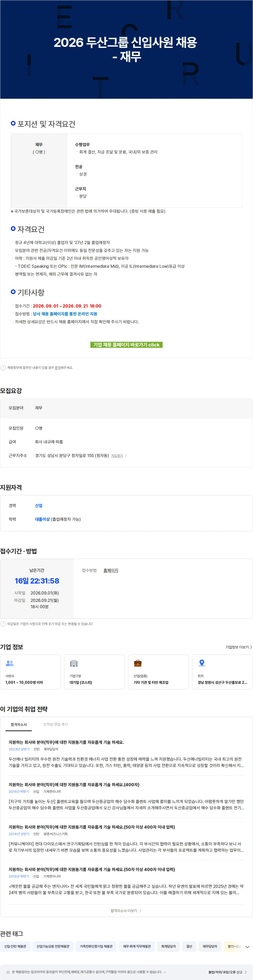This screenshot has height=980, width=253.
Task: Click the 사원수 1,001 ~ 10,000명 이하 card
Action: point(31,672)
